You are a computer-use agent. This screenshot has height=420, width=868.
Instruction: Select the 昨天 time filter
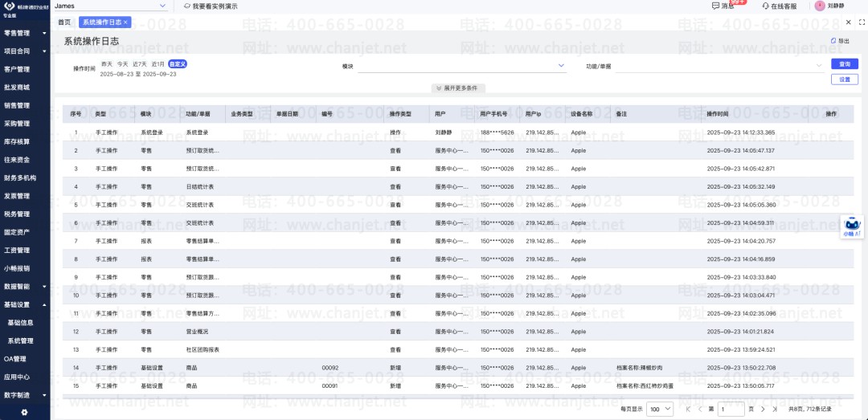pyautogui.click(x=106, y=64)
